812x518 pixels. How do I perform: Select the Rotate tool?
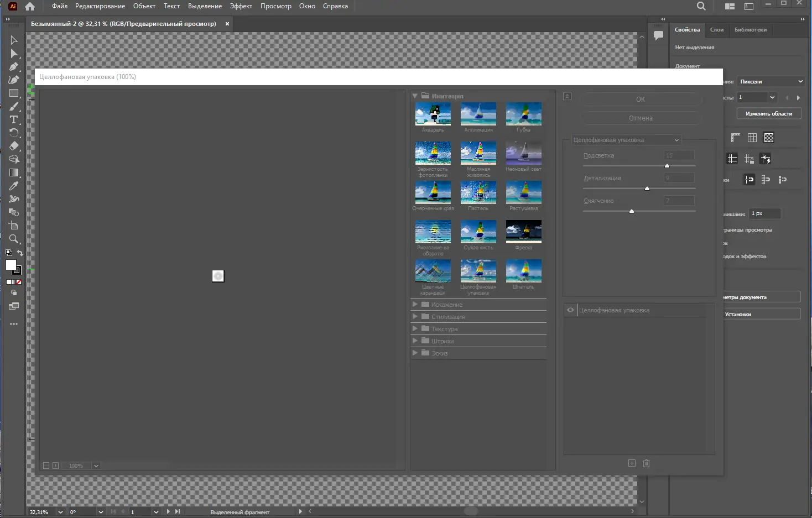(14, 133)
